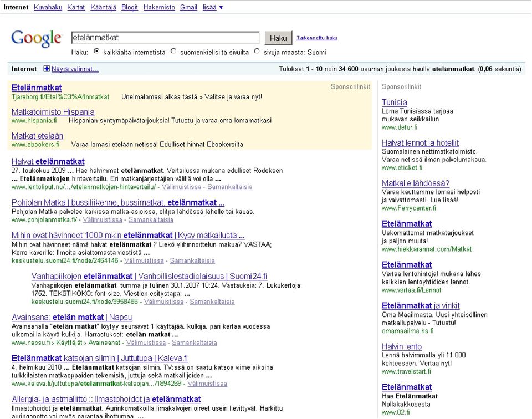The image size is (532, 419).
Task: Open 'Välimuistissa' for pohjolanmatka.fi result
Action: tap(103, 220)
